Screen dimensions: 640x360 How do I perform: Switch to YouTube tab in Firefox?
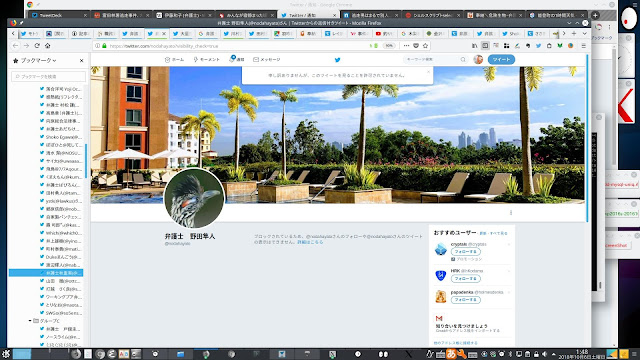coord(384,33)
